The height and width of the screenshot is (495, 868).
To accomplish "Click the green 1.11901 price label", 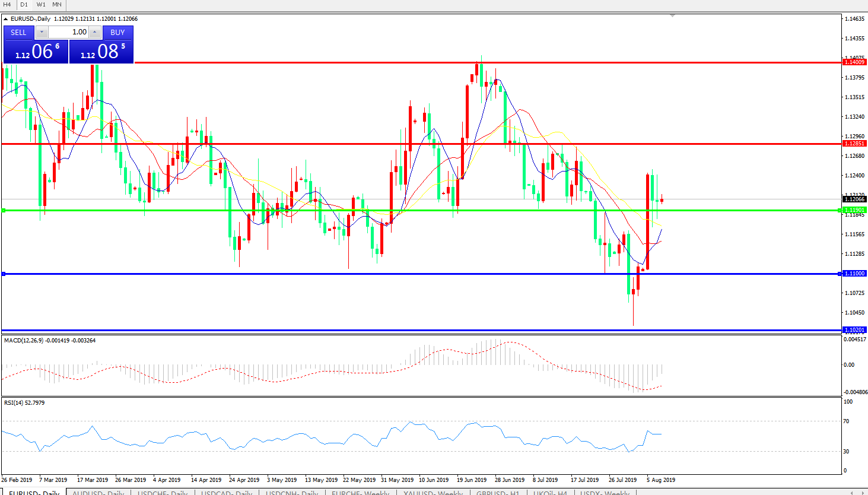I will (854, 210).
